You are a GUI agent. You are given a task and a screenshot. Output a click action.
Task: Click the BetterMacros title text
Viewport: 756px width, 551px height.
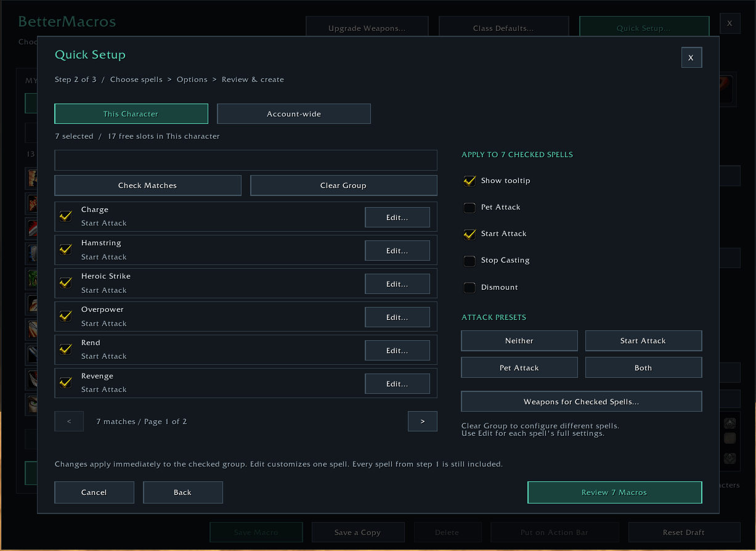(67, 22)
